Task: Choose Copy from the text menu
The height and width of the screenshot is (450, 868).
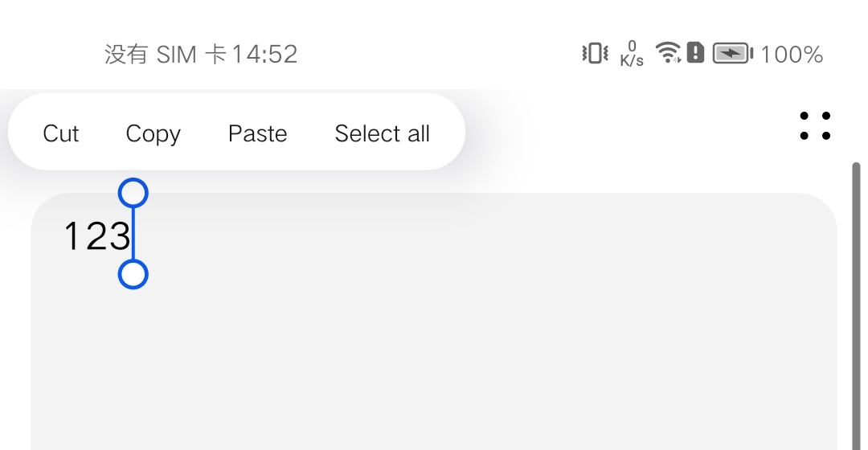Action: coord(153,134)
